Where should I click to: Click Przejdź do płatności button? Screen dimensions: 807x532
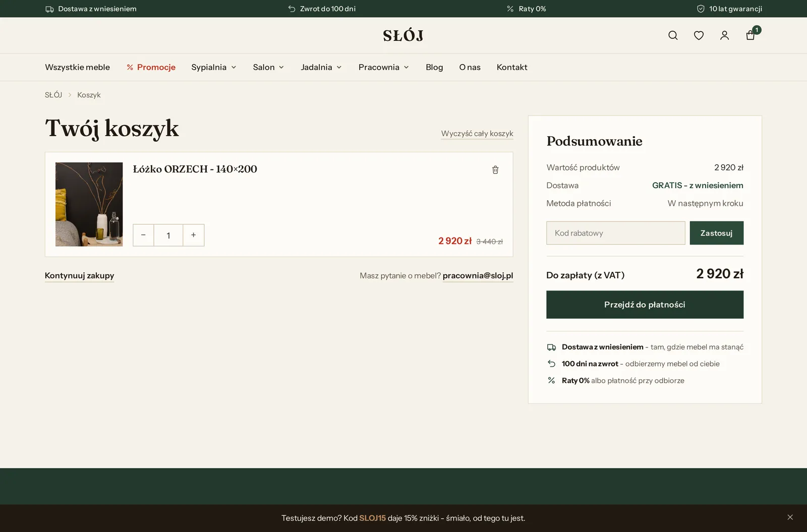(645, 305)
